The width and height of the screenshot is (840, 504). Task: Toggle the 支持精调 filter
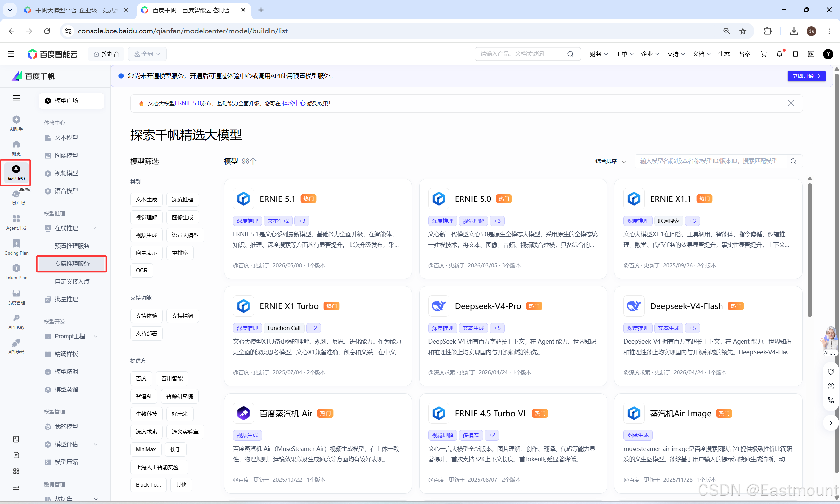click(x=183, y=316)
